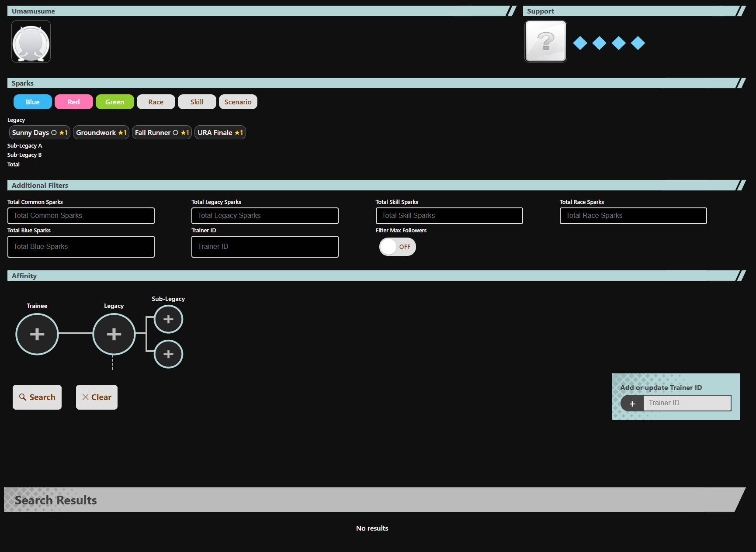
Task: Open the Race sparks category
Action: click(156, 102)
